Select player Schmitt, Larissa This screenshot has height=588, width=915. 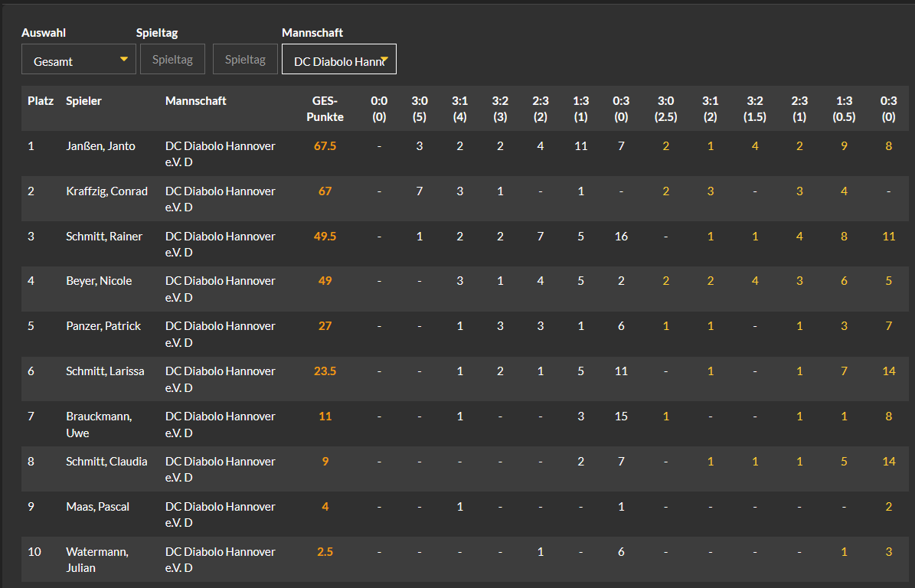coord(105,371)
